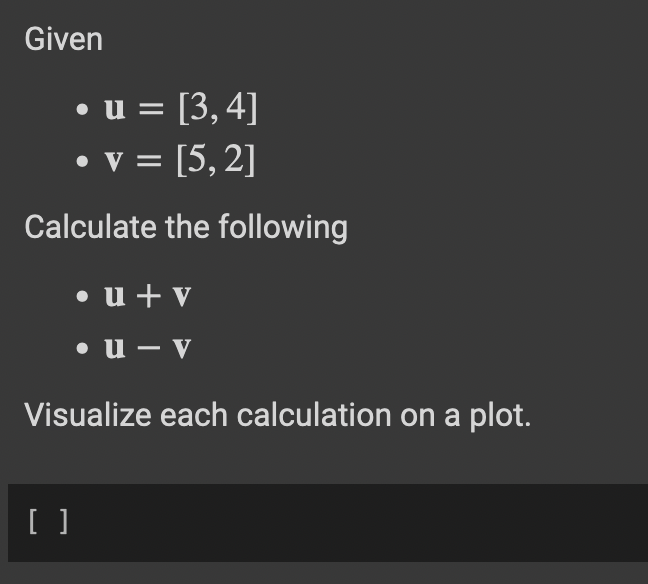Viewport: 648px width, 584px height.
Task: Click the plus sign in u + v
Action: click(148, 296)
